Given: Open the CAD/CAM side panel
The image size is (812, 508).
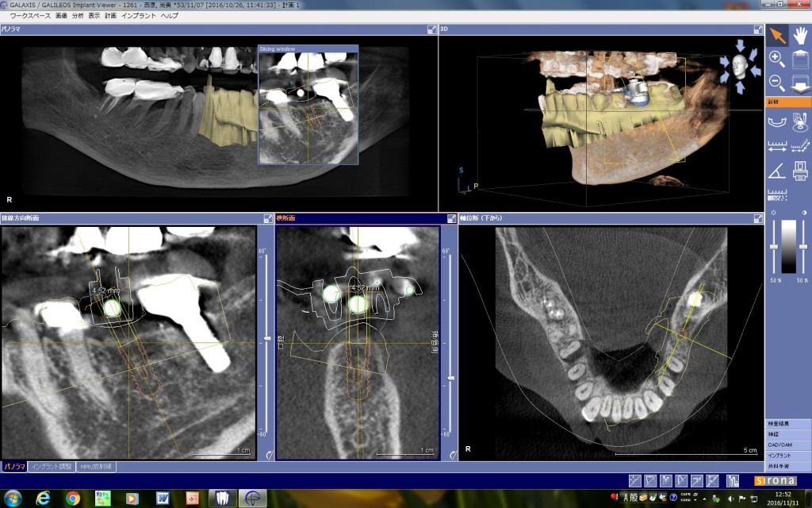Looking at the screenshot, I should (x=788, y=444).
